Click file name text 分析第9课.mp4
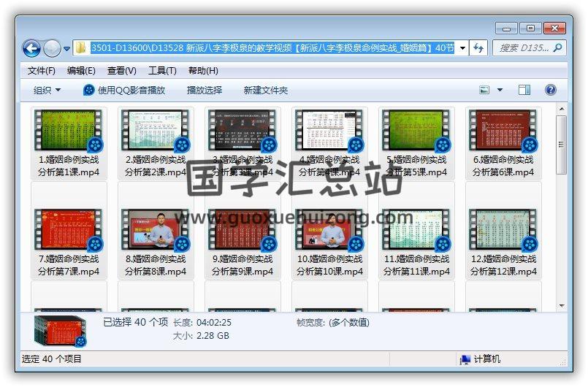Viewport: 588px width, 387px height. point(243,272)
